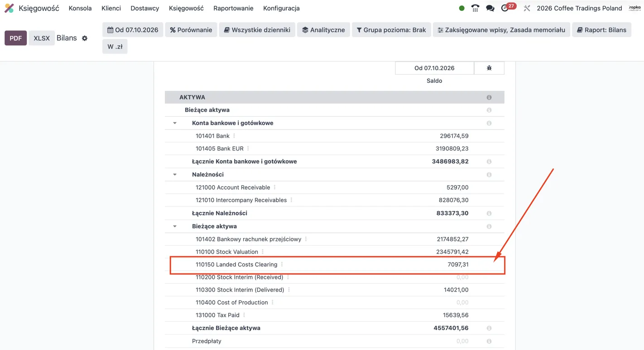Open the date filter Od 07.10.2026
Image resolution: width=644 pixels, height=350 pixels.
(133, 30)
